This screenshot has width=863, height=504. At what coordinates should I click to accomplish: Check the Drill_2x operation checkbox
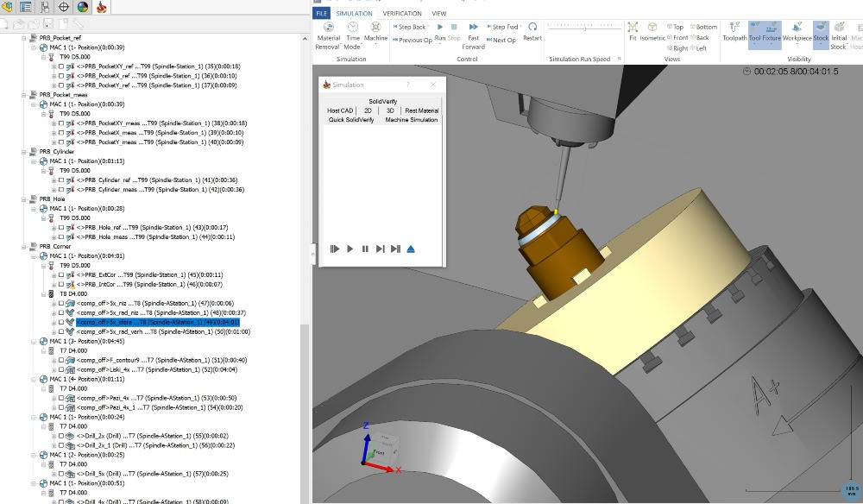pos(62,436)
